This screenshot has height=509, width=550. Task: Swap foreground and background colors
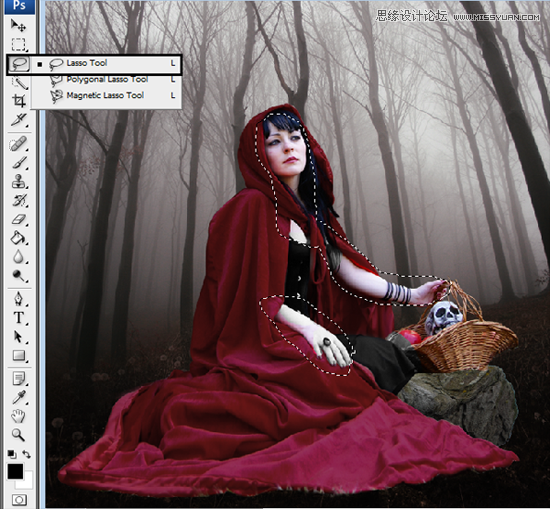pos(27,454)
